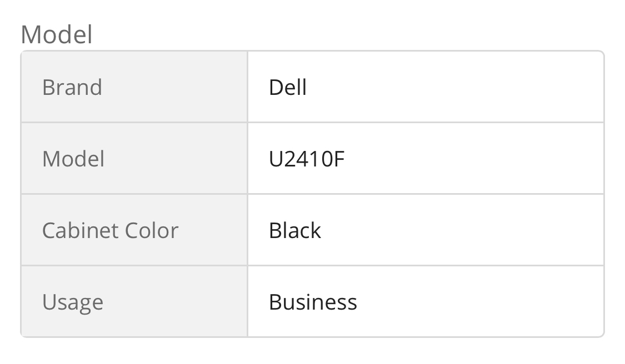This screenshot has width=625, height=364.
Task: Click blank space right of Business value
Action: point(481,302)
